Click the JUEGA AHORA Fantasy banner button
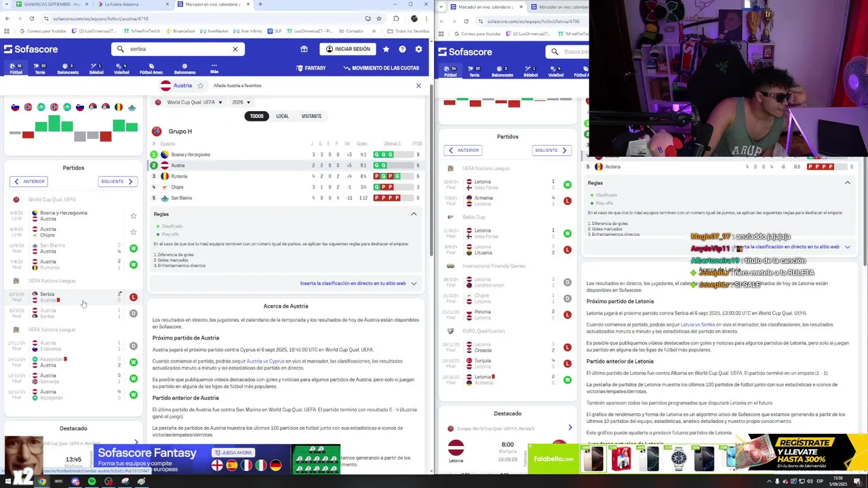 pos(233,453)
